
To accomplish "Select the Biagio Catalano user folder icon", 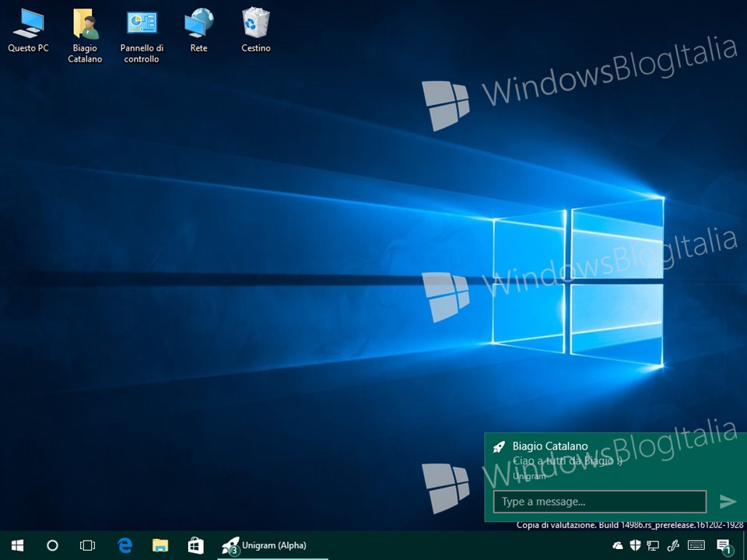I will [85, 37].
